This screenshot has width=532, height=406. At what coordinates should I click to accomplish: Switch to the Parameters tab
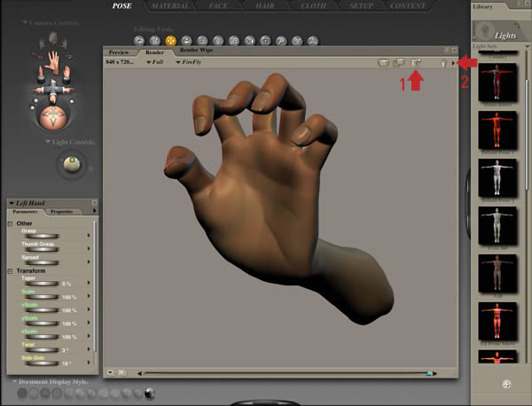(25, 211)
